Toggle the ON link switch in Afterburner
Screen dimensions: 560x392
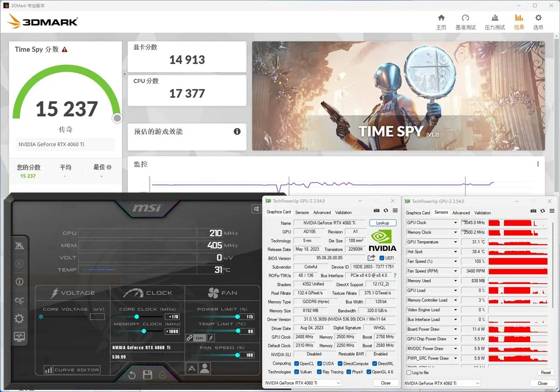199,338
